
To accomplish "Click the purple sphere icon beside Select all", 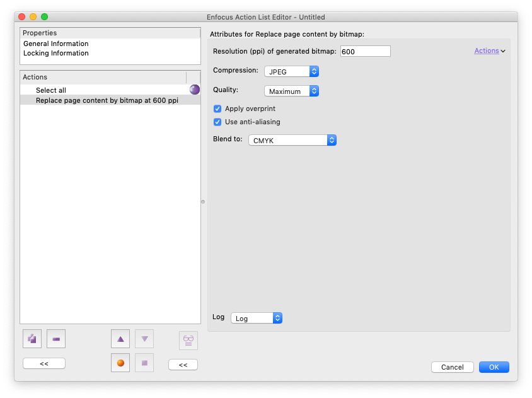I will (x=195, y=90).
